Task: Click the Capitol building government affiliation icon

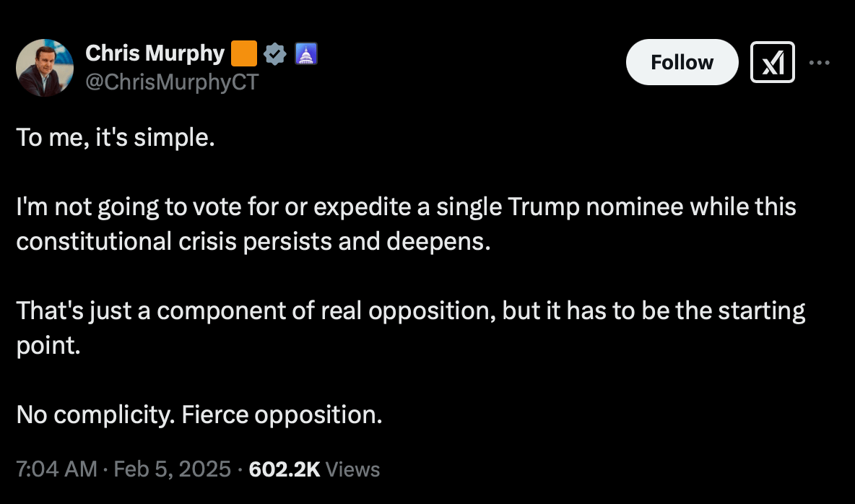Action: point(305,54)
